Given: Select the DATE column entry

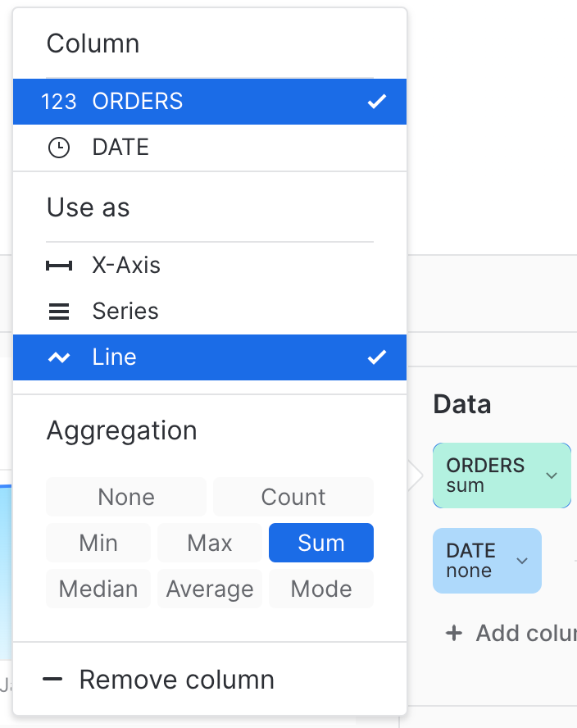Looking at the screenshot, I should [x=210, y=148].
